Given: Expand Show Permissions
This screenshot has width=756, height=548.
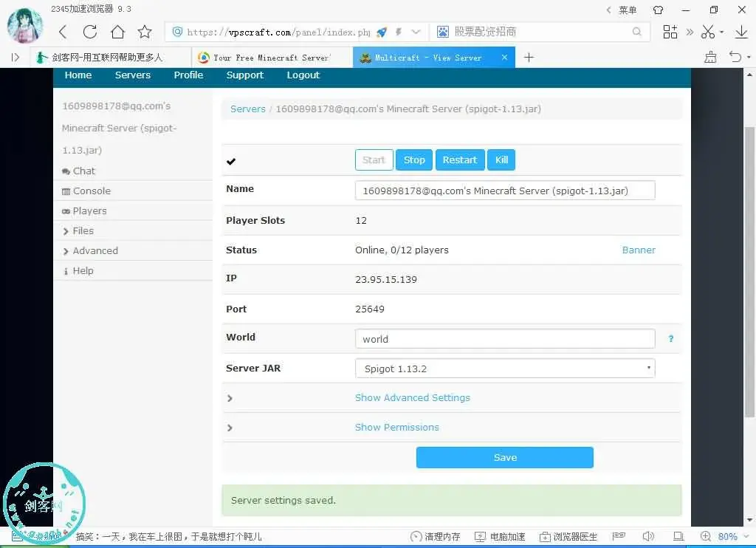Looking at the screenshot, I should [396, 428].
